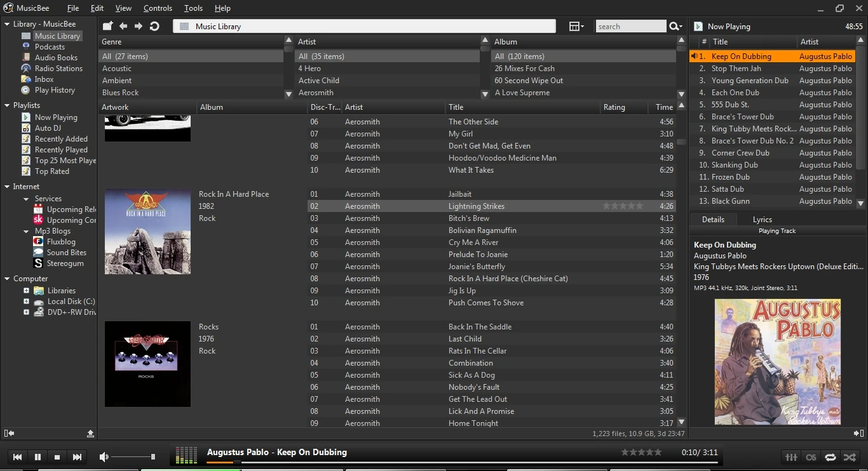
Task: Click the volume slider
Action: click(x=133, y=457)
